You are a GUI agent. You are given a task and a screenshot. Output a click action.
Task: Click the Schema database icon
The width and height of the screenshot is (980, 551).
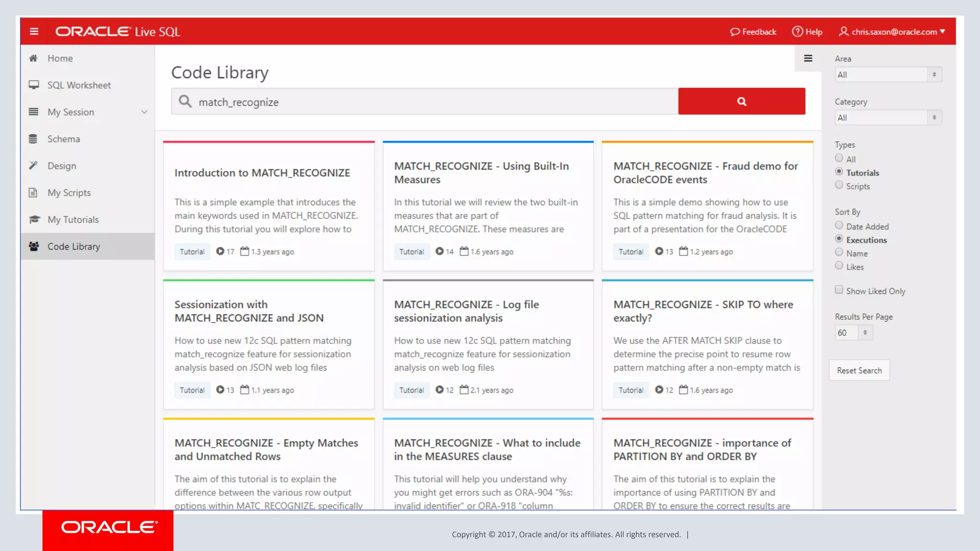click(x=33, y=139)
